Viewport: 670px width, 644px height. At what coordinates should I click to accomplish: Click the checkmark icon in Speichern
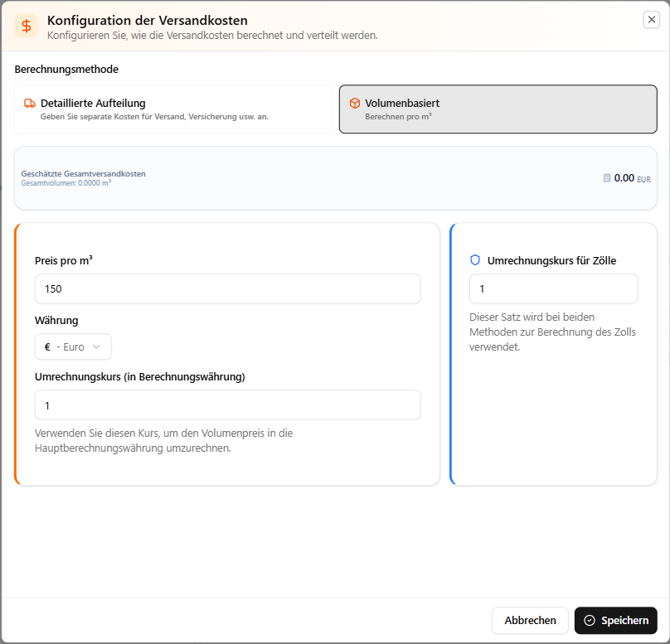point(590,621)
